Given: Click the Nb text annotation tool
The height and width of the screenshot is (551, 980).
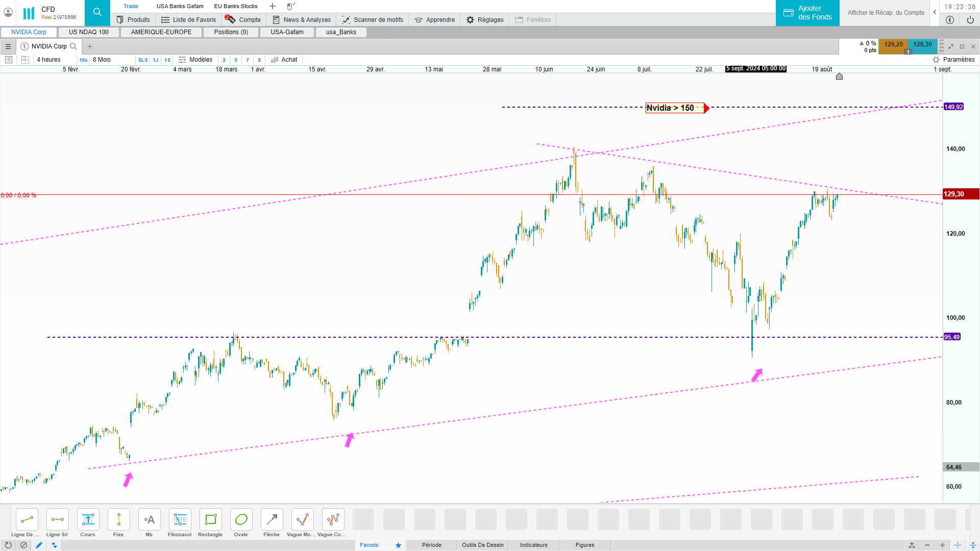Looking at the screenshot, I should pos(149,520).
